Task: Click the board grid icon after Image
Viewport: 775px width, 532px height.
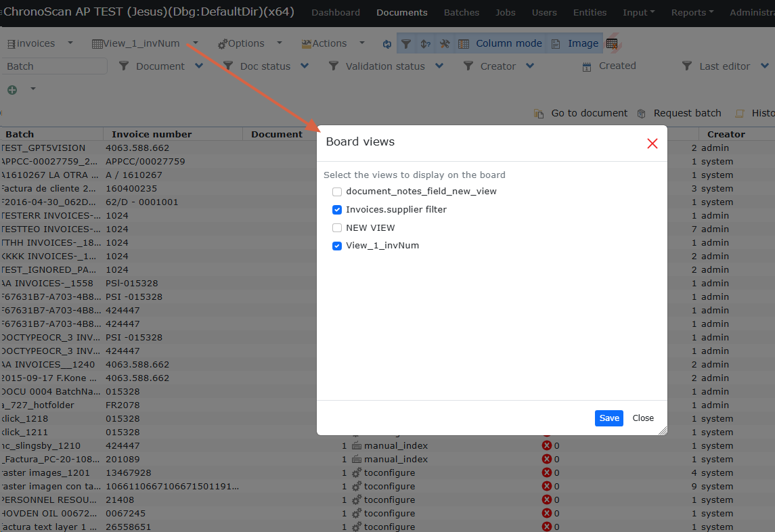Action: coord(612,44)
